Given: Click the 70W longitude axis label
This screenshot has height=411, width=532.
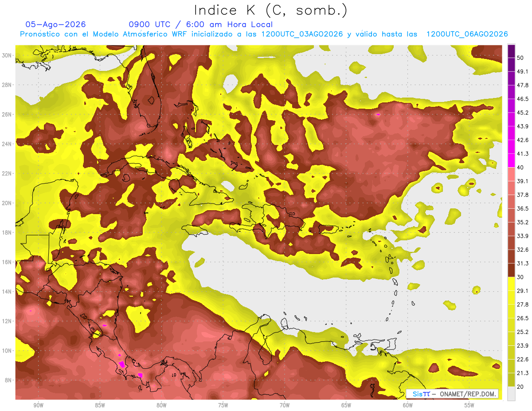Looking at the screenshot, I should 285,405.
